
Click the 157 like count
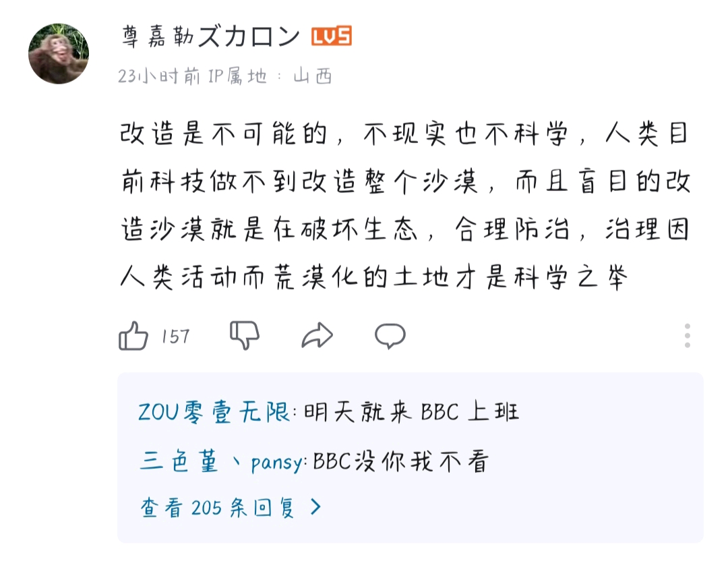coord(176,336)
